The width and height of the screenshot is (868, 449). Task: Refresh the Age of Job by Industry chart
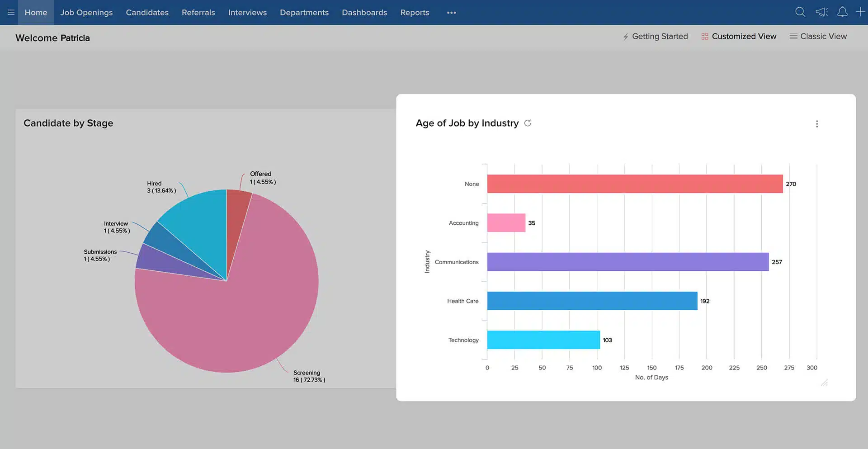tap(528, 123)
